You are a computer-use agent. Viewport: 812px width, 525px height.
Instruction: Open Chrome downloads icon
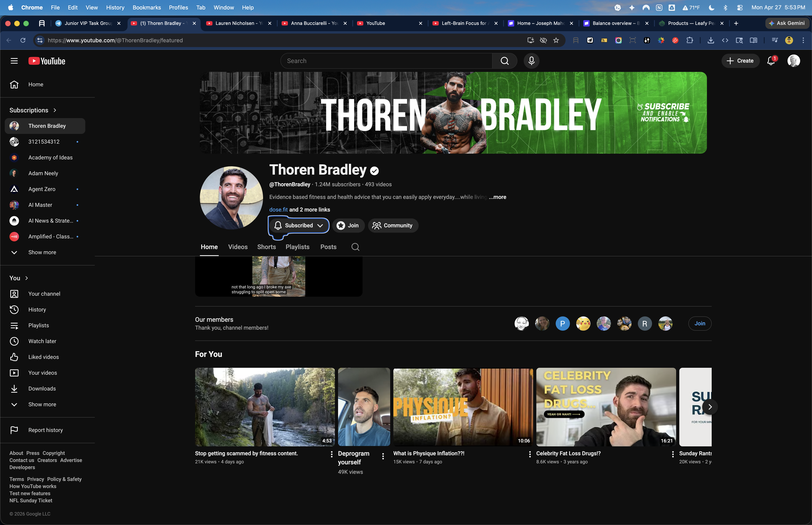(x=710, y=40)
